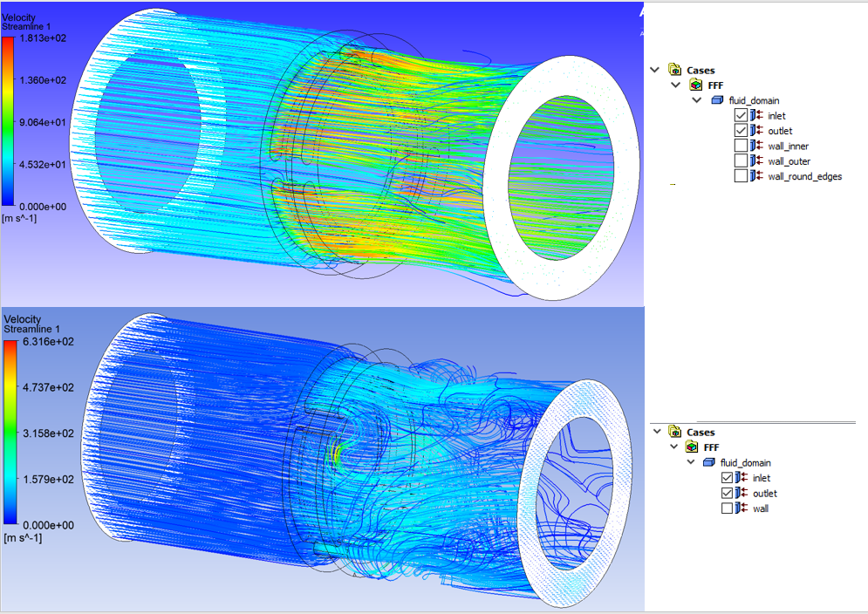Screen dimensions: 868x614
Task: Enable the wall_round_edges checkbox
Action: point(742,175)
